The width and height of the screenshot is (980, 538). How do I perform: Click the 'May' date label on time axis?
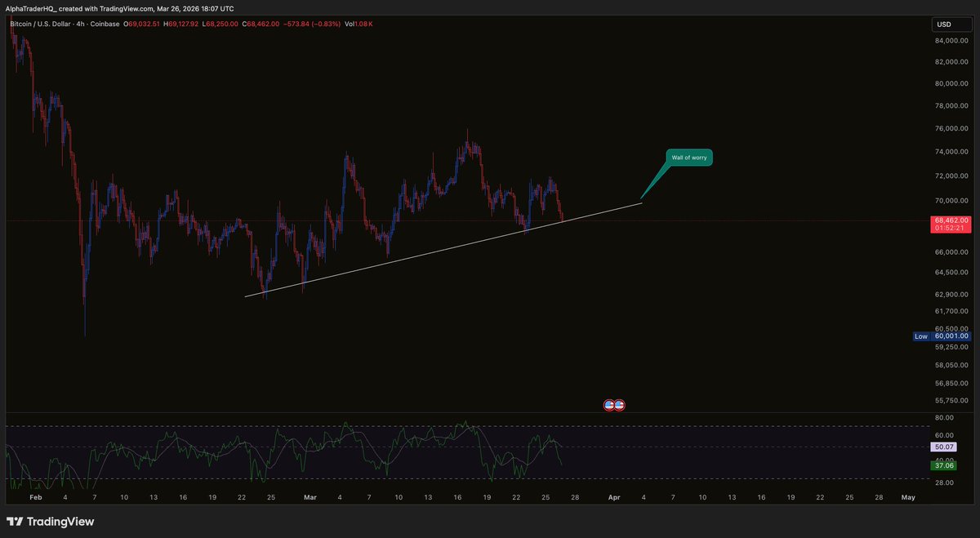click(907, 496)
